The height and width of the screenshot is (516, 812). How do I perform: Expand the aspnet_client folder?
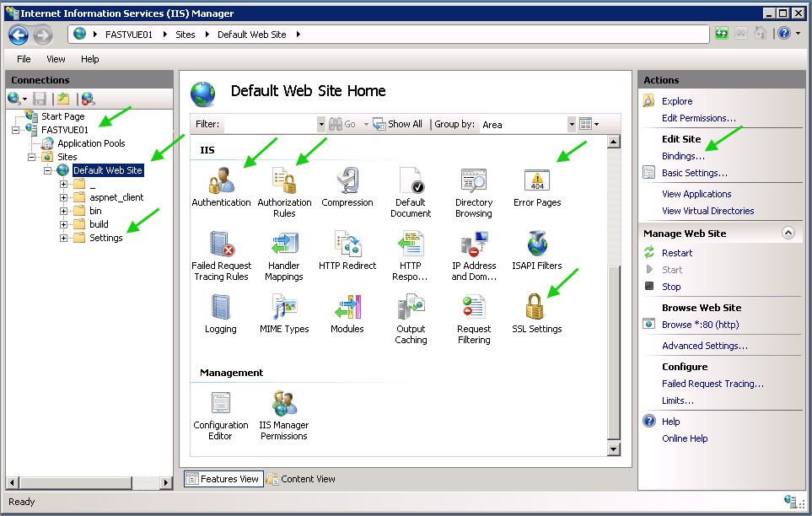click(63, 197)
